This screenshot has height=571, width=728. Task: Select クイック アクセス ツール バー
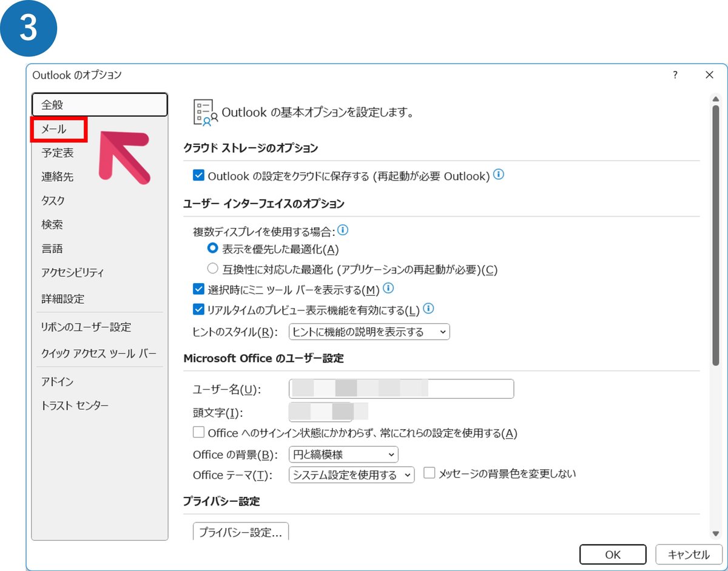click(x=99, y=353)
